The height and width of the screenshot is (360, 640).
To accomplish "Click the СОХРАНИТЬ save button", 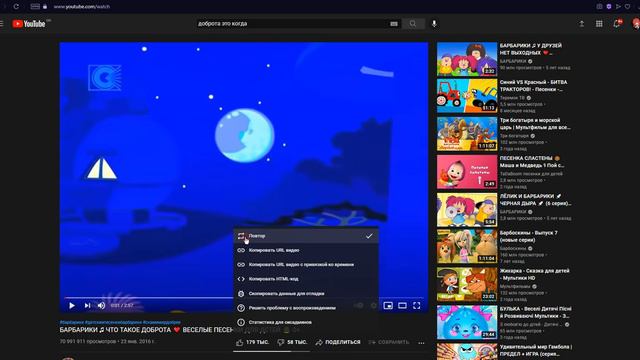I will click(x=389, y=342).
